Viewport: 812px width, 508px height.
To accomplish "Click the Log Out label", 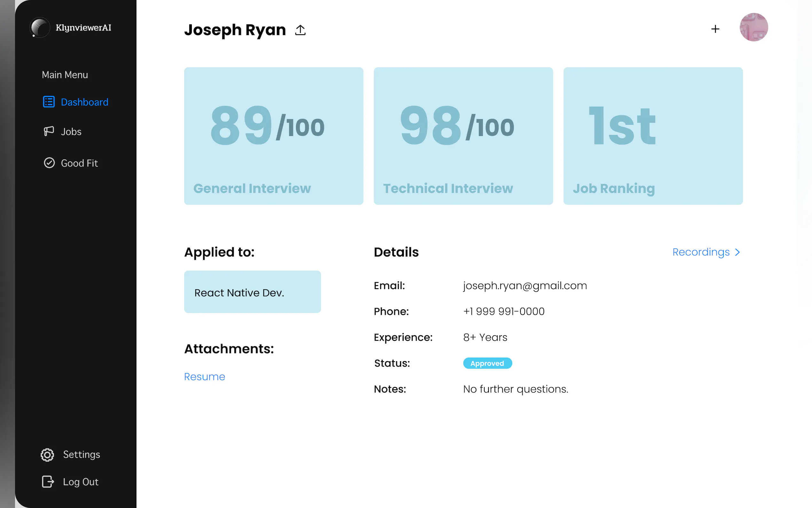I will pyautogui.click(x=81, y=482).
